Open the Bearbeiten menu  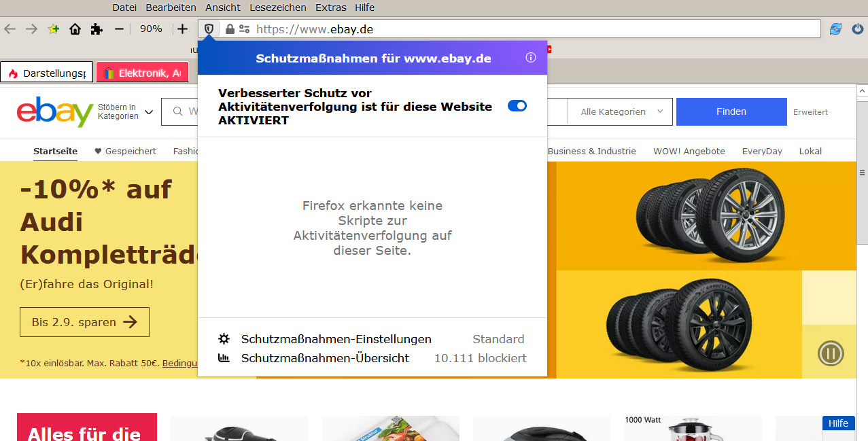(171, 7)
